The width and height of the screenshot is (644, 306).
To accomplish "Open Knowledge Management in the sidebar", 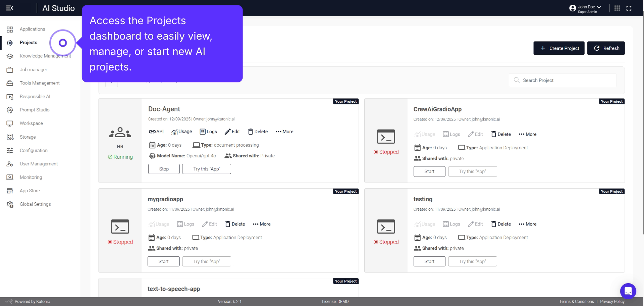I will click(x=45, y=56).
